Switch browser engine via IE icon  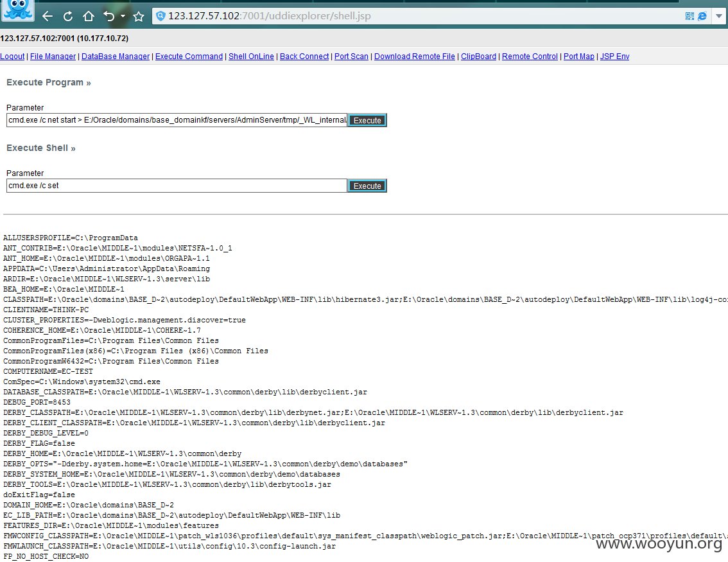(702, 16)
